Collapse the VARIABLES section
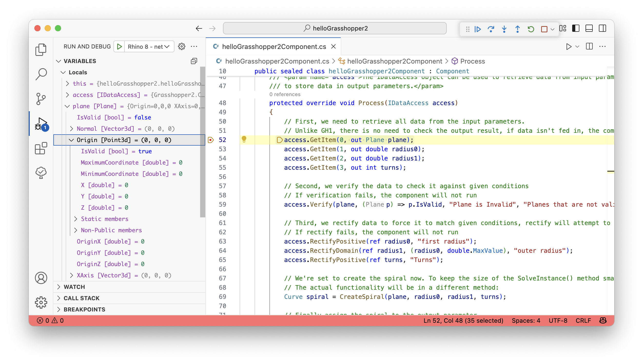 coord(59,61)
